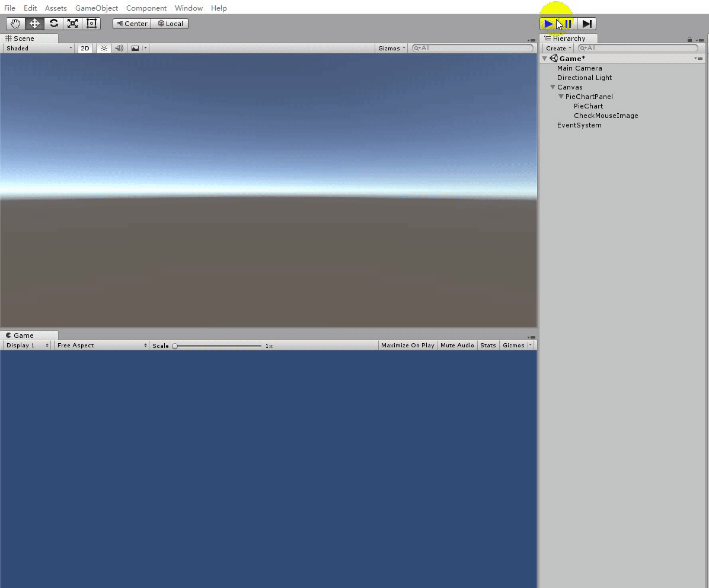The image size is (709, 588).
Task: Click the Unity scene icon beside Game*
Action: [x=554, y=58]
